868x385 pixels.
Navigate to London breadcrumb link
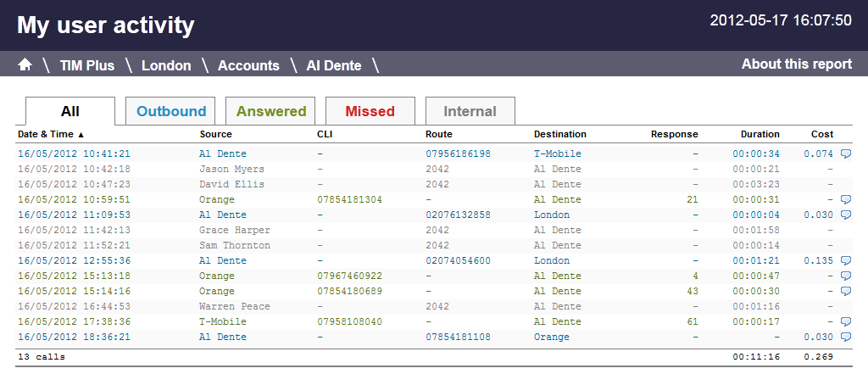click(166, 65)
